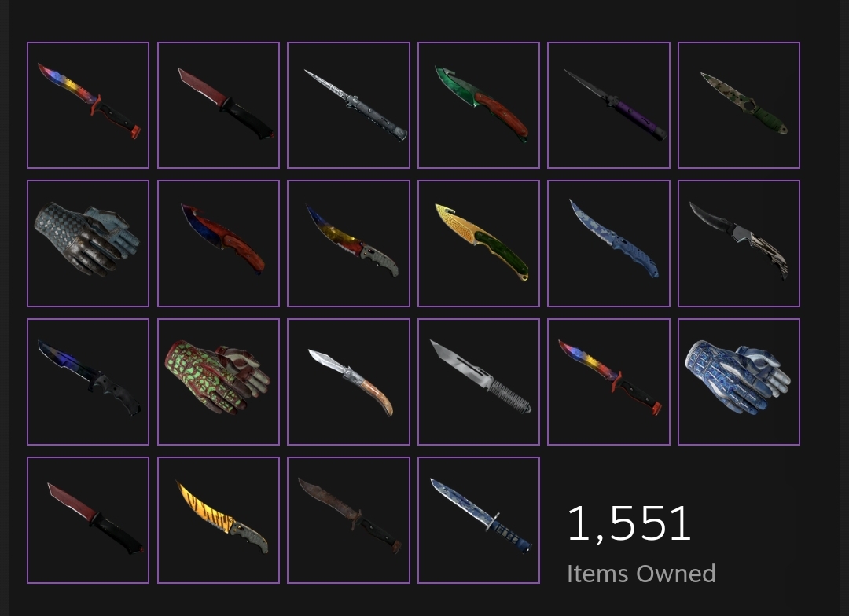Select the chainmail driver gloves item
Viewport: 849px width, 616px height.
point(88,244)
